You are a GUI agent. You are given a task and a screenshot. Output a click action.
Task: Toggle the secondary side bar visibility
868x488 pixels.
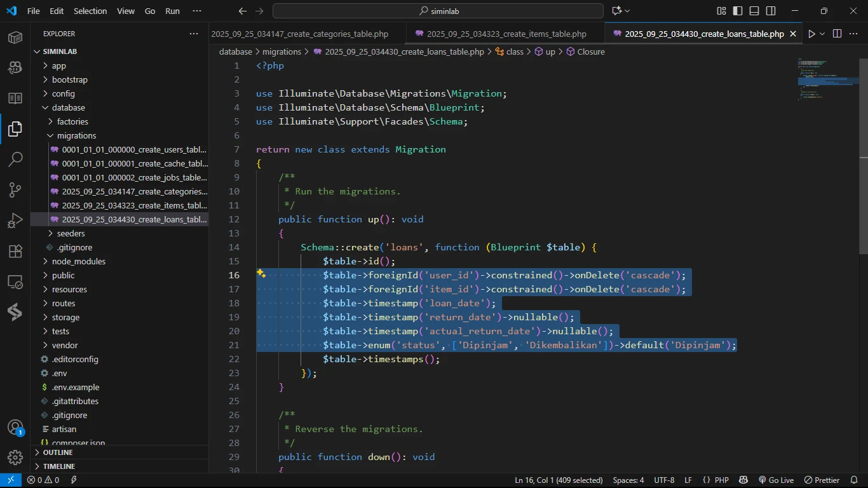point(771,11)
